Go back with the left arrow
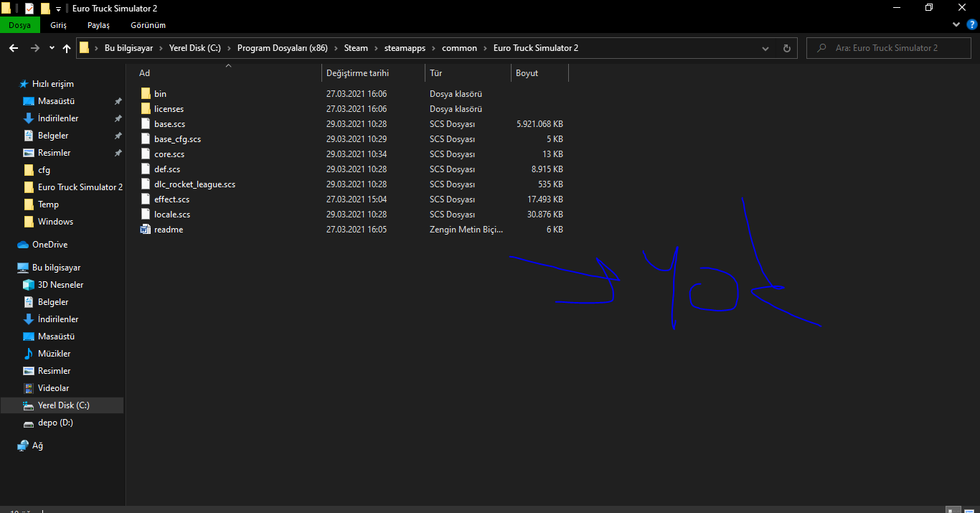This screenshot has width=980, height=513. coord(14,48)
